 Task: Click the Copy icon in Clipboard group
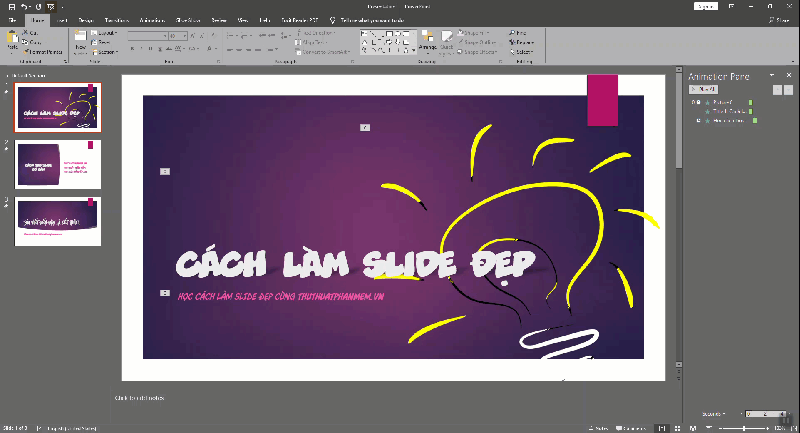(x=26, y=42)
